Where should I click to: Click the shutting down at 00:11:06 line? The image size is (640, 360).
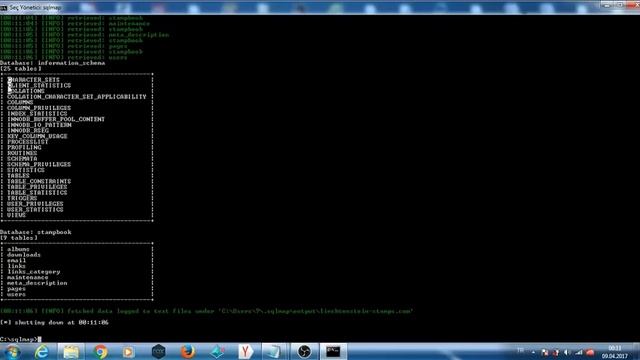54,322
